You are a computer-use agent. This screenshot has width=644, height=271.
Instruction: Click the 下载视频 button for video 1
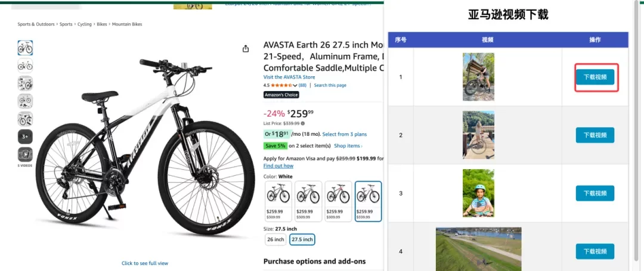[595, 77]
